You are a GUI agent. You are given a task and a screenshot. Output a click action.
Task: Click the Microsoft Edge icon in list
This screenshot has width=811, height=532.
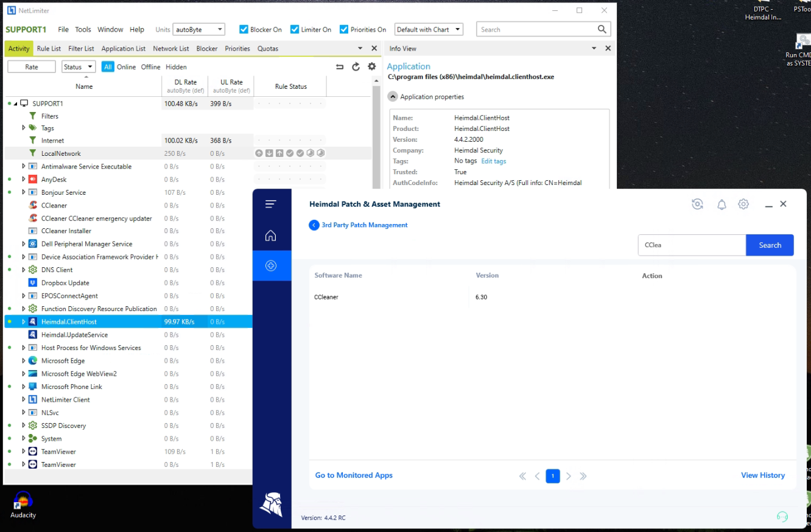(33, 361)
